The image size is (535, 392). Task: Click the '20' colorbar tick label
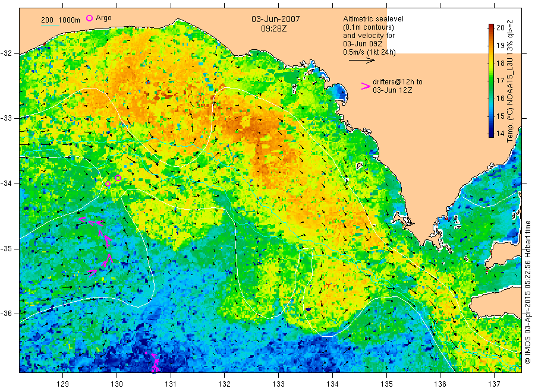pyautogui.click(x=500, y=27)
